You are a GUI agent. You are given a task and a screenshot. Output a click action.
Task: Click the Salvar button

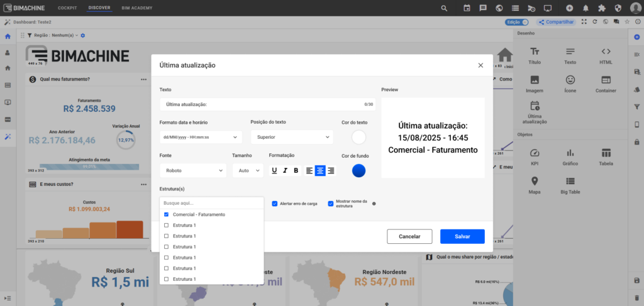pos(462,236)
